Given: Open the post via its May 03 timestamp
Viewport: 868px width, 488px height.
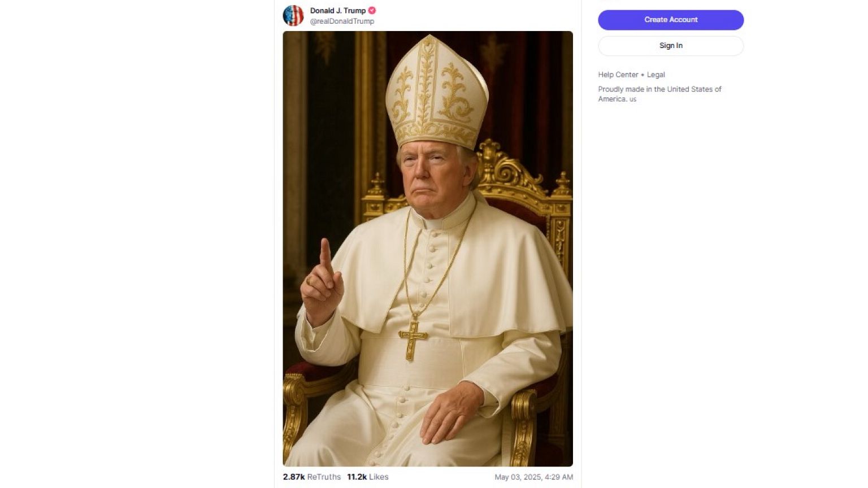Looking at the screenshot, I should [533, 476].
